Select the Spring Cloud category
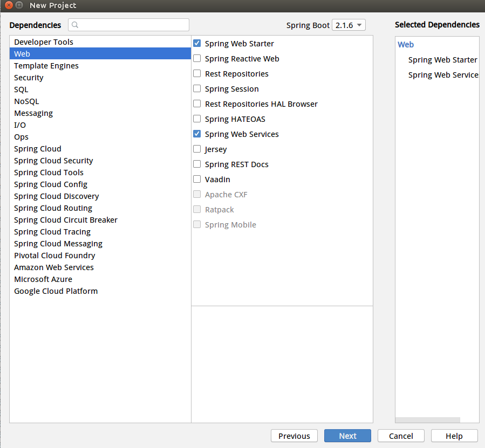 tap(100, 149)
